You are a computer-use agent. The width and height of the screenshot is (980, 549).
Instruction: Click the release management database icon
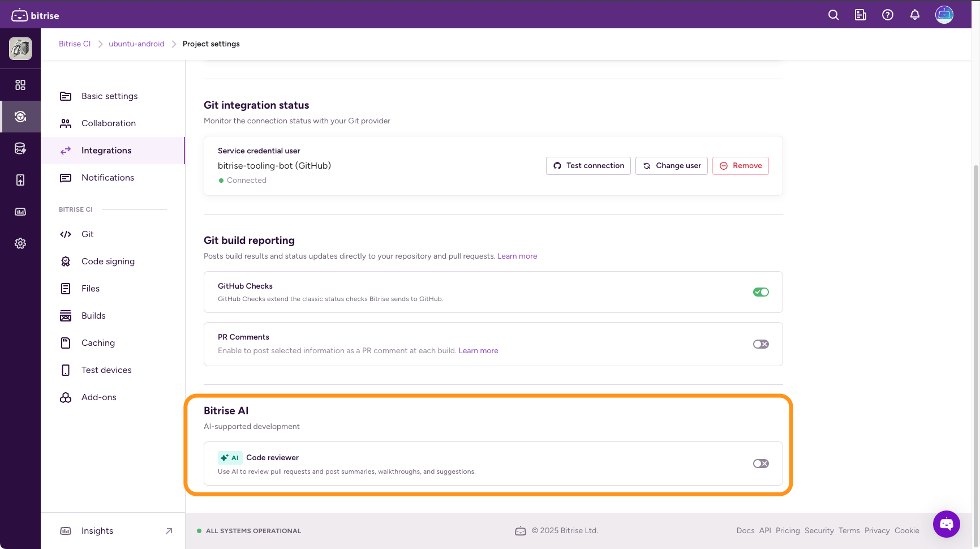(20, 148)
